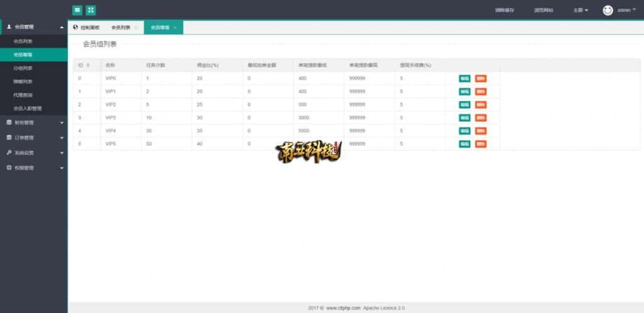The height and width of the screenshot is (313, 644).
Task: Click the sort arrows beside ID column
Action: click(x=88, y=65)
